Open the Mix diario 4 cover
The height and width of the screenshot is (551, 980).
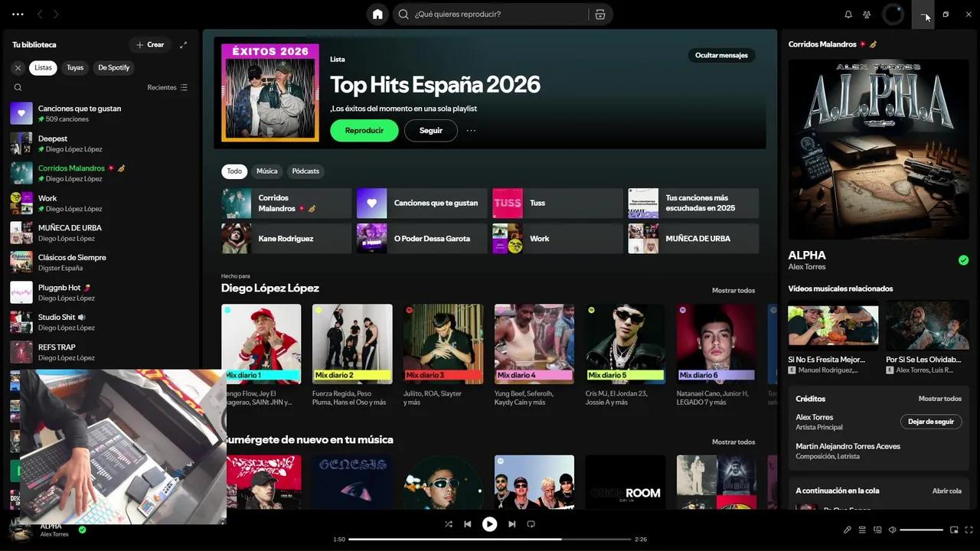(534, 344)
